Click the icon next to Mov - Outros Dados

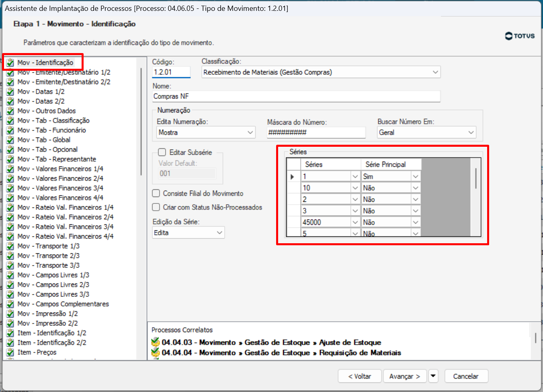(x=10, y=111)
